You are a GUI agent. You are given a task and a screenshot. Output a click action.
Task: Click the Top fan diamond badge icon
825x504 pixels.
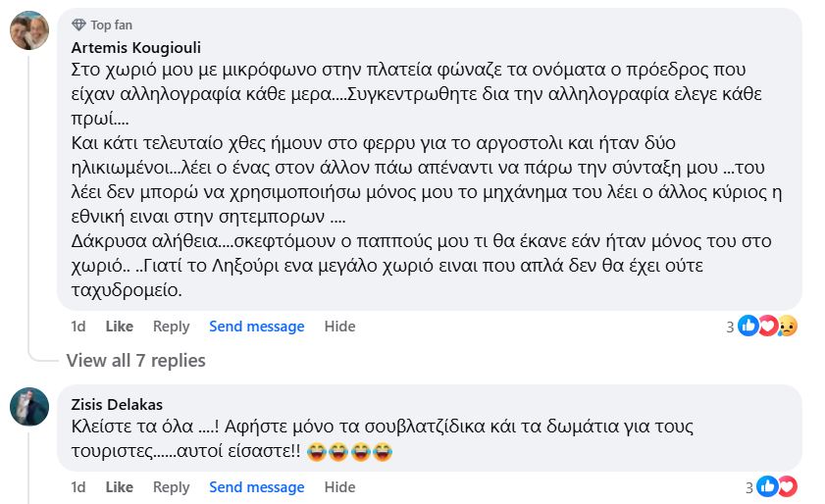coord(79,25)
